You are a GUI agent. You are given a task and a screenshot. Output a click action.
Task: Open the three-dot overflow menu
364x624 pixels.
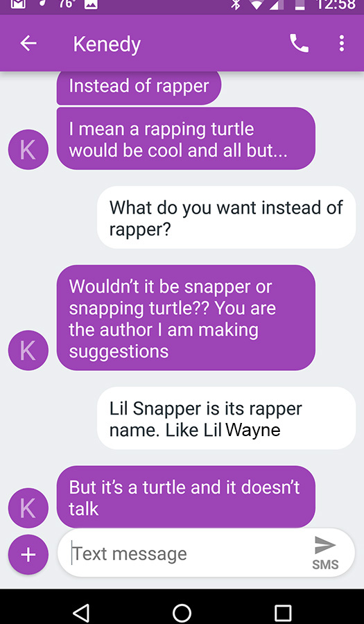[x=341, y=44]
